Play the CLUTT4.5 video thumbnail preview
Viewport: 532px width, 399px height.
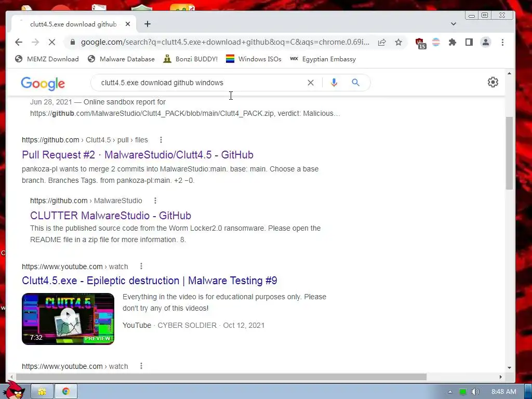click(x=68, y=319)
